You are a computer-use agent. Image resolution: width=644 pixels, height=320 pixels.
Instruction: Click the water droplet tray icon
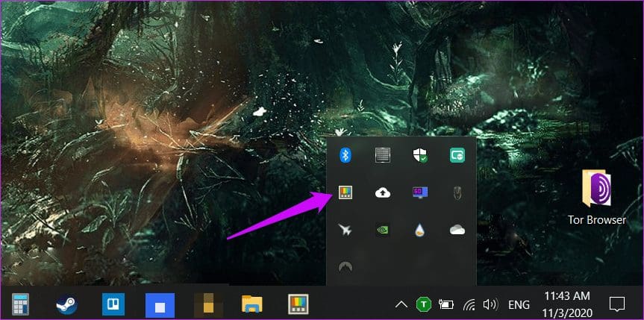(x=419, y=230)
